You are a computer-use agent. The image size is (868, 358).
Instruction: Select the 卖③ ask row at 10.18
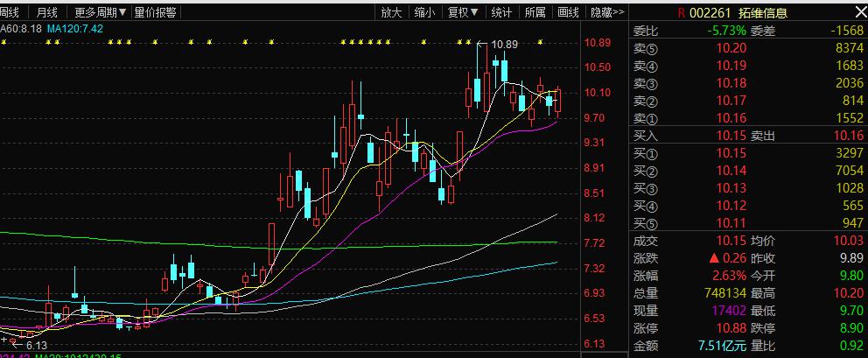point(748,83)
